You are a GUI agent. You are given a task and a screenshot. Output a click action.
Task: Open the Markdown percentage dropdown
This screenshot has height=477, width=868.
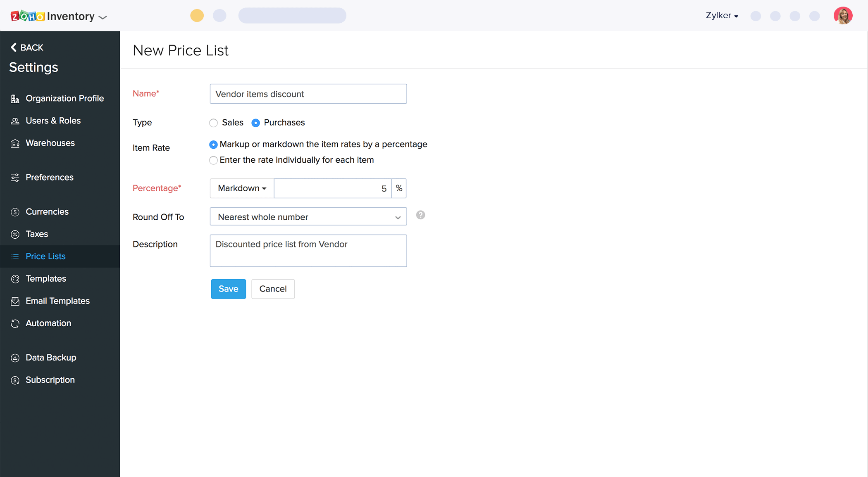pos(241,188)
